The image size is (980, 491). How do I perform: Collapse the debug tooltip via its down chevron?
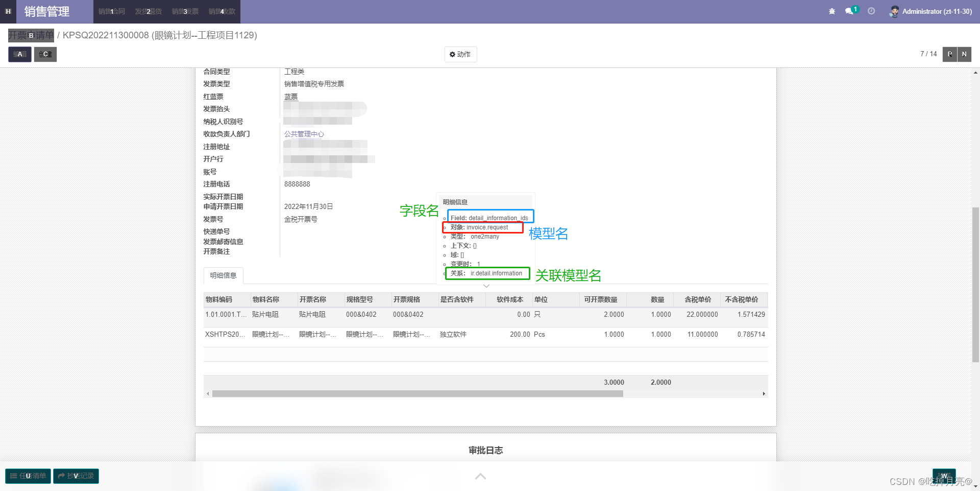pyautogui.click(x=485, y=286)
